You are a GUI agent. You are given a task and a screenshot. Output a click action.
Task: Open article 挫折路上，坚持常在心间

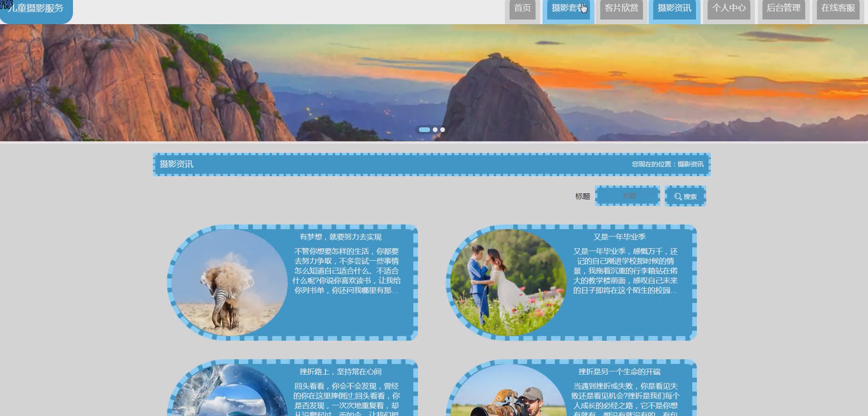[340, 372]
